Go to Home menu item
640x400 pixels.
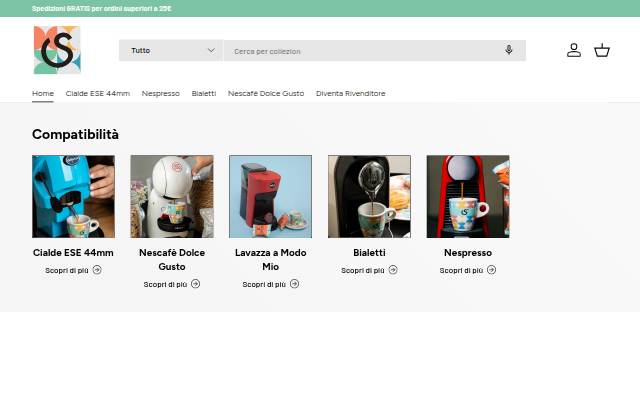[x=43, y=93]
